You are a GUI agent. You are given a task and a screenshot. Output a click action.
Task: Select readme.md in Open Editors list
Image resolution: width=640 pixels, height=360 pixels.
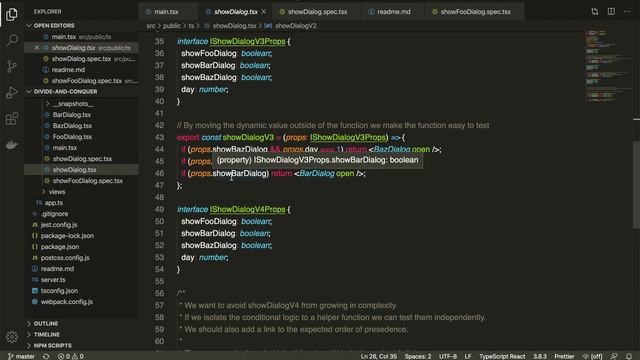[x=68, y=70]
